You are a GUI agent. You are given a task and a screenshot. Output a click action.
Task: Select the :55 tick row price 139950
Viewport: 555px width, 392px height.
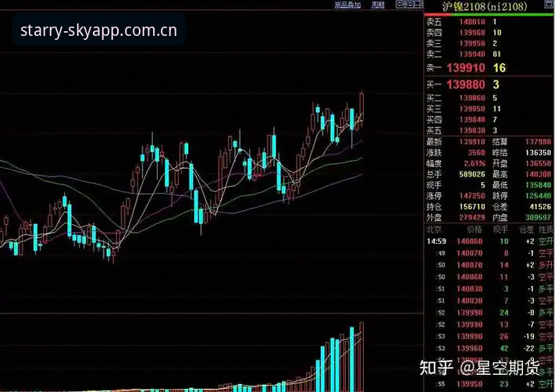click(x=469, y=384)
